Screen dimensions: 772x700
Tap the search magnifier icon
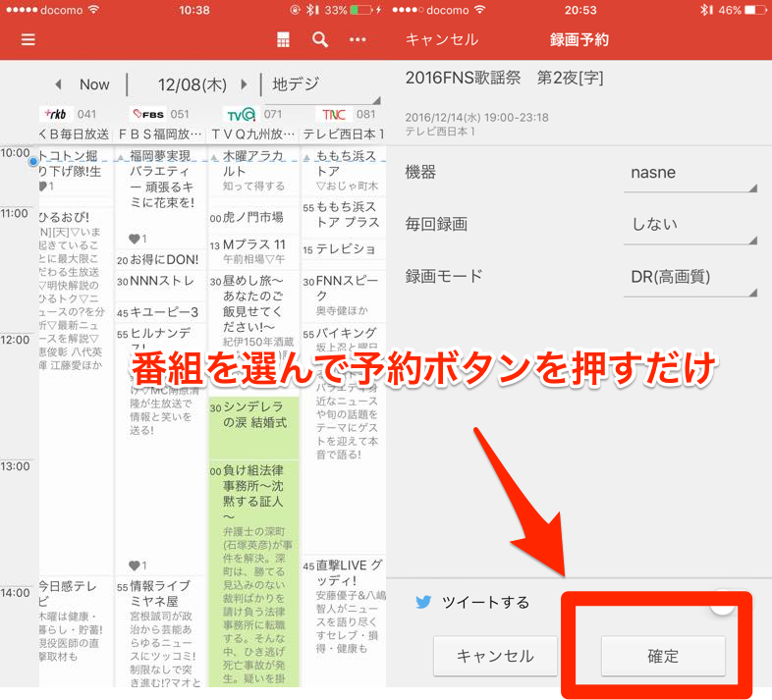[320, 39]
